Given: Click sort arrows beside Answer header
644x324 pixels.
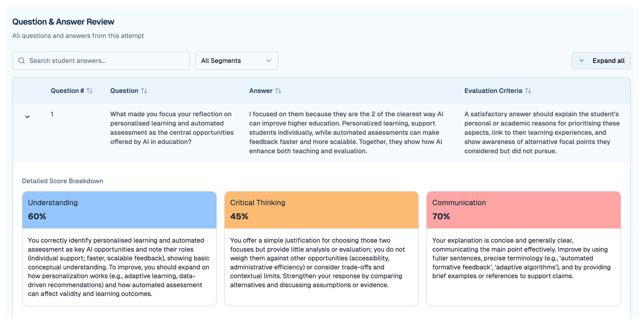Looking at the screenshot, I should (278, 91).
